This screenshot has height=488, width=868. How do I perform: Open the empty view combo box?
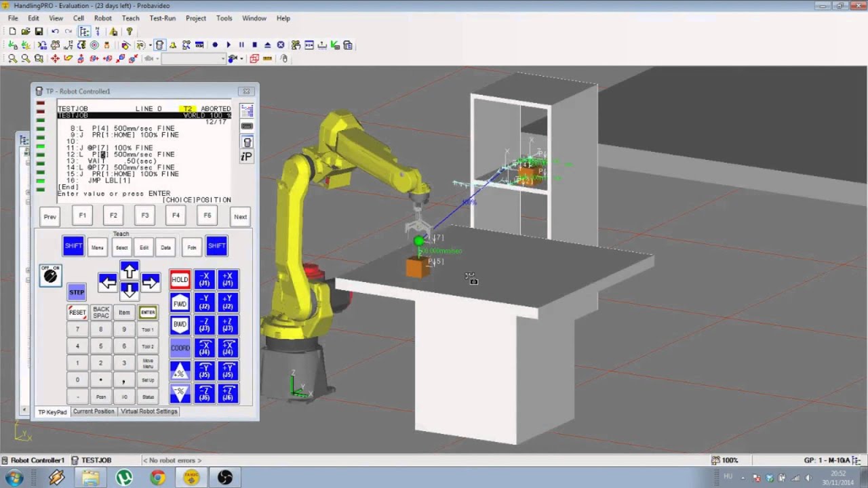point(193,58)
